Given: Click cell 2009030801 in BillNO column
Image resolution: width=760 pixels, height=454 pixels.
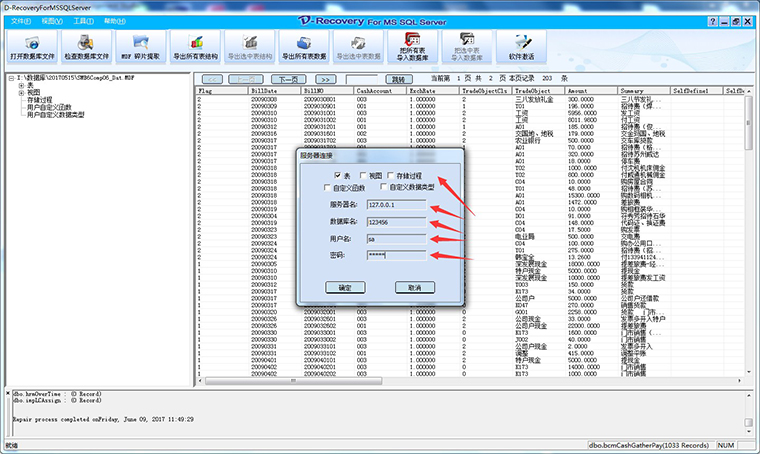Looking at the screenshot, I should (x=319, y=99).
